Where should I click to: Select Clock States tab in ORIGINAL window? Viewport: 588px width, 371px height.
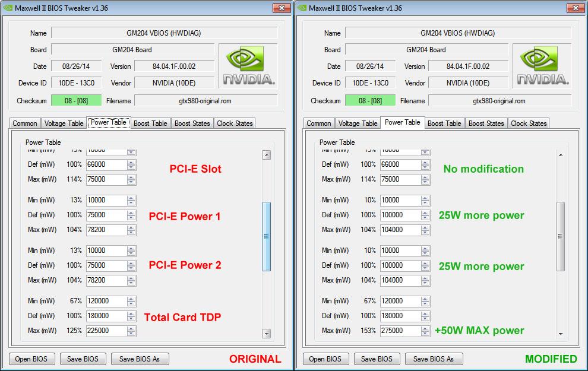point(235,123)
